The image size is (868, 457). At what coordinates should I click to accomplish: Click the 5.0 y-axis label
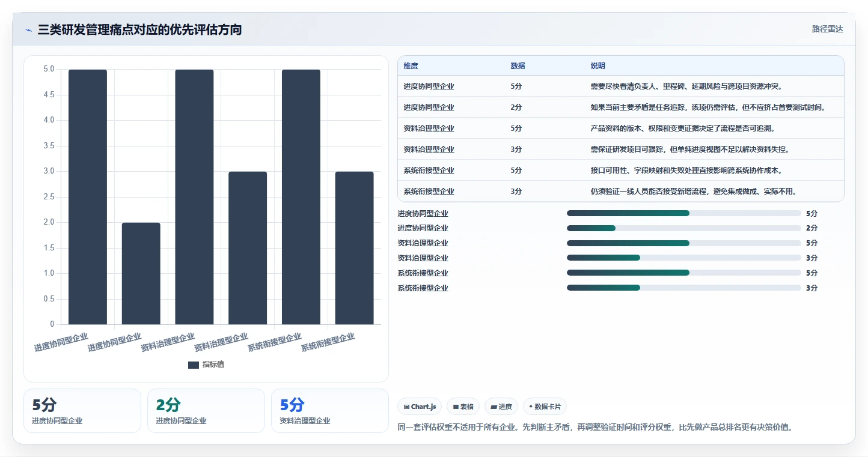click(x=49, y=69)
